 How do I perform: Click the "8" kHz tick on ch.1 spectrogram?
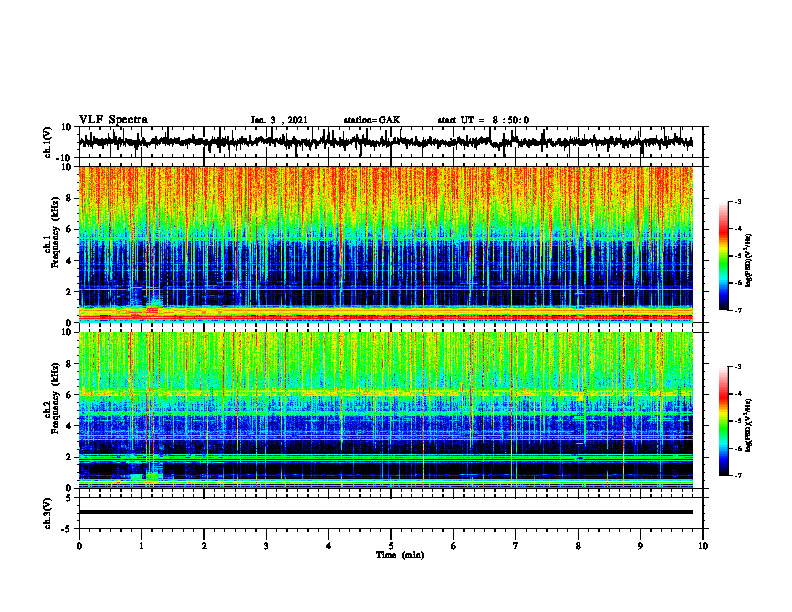click(69, 198)
